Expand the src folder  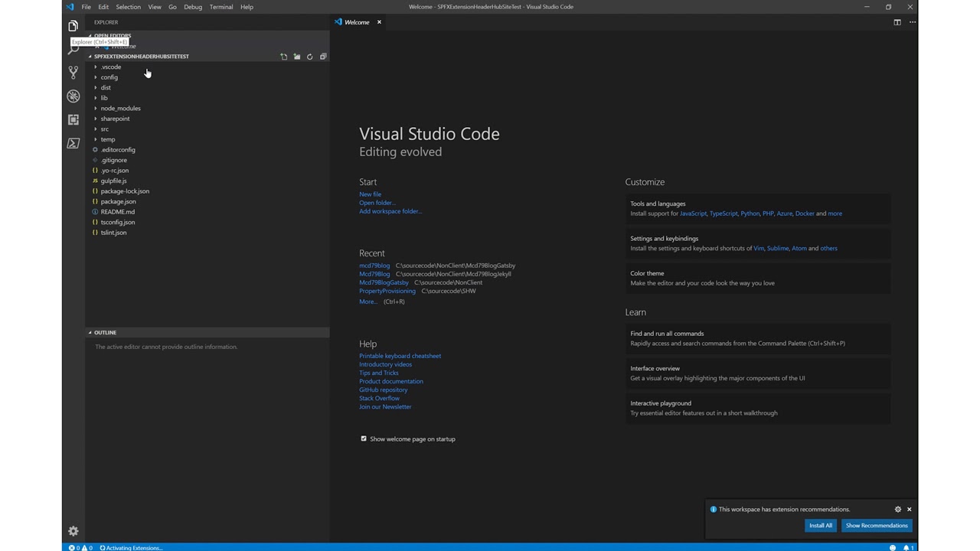pos(105,129)
